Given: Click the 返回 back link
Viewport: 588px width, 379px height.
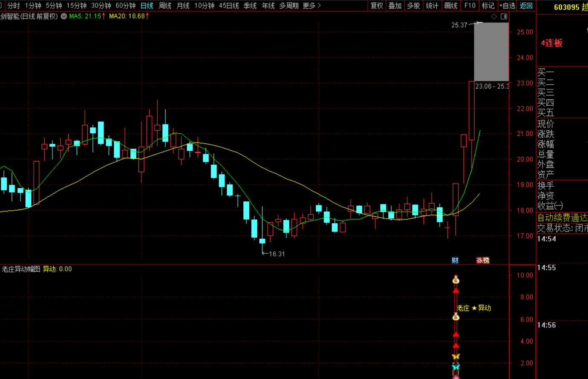Looking at the screenshot, I should point(526,6).
